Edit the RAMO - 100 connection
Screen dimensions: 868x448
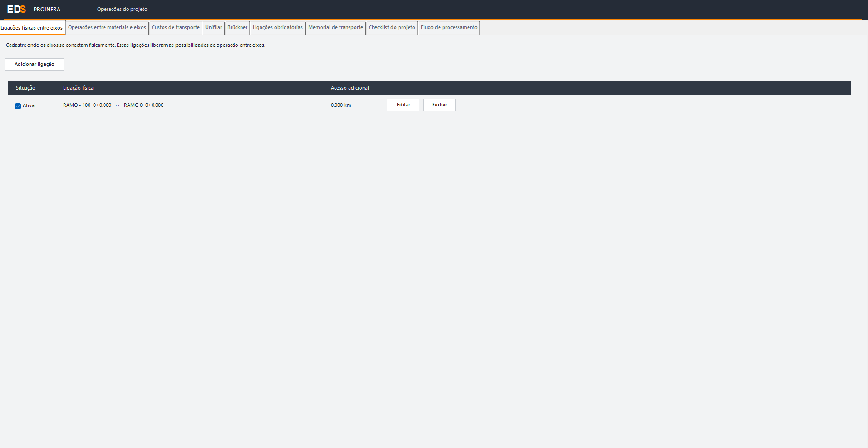[x=403, y=105]
